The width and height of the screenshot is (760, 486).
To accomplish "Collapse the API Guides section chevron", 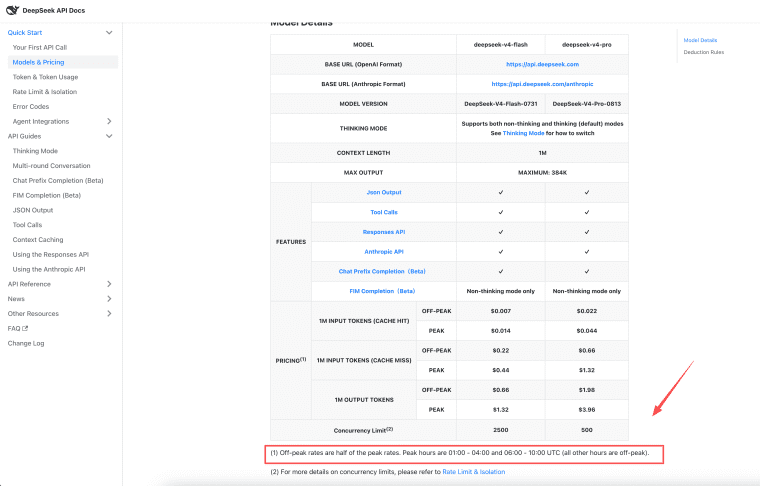I will 109,136.
